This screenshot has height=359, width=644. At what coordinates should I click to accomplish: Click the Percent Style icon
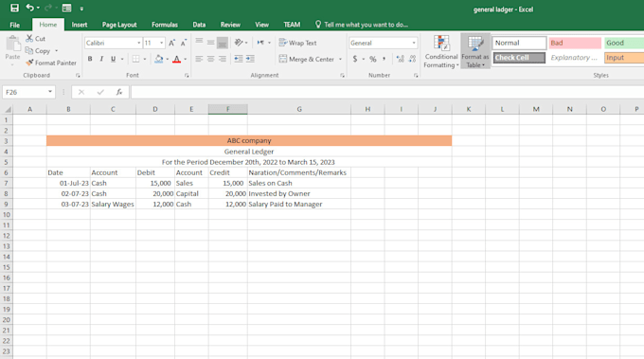(x=372, y=59)
